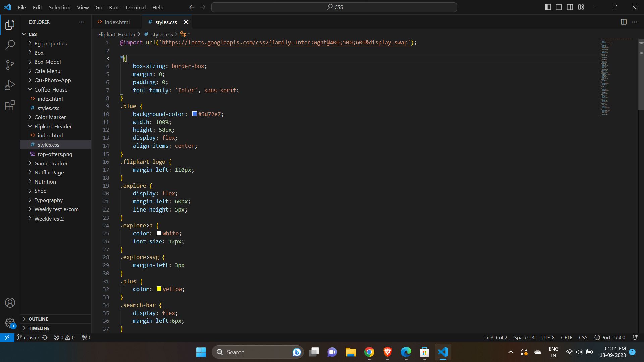Toggle the secondary side bar
Screen dimensions: 644x362
570,7
